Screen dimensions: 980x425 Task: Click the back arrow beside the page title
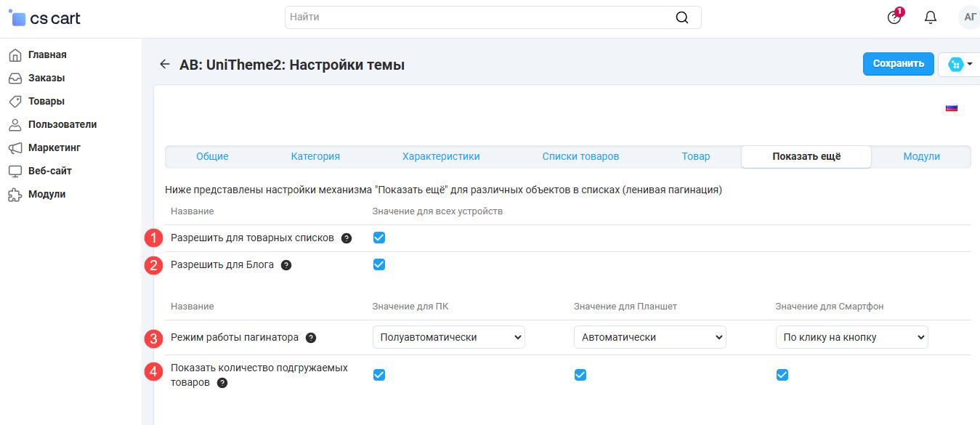tap(165, 65)
